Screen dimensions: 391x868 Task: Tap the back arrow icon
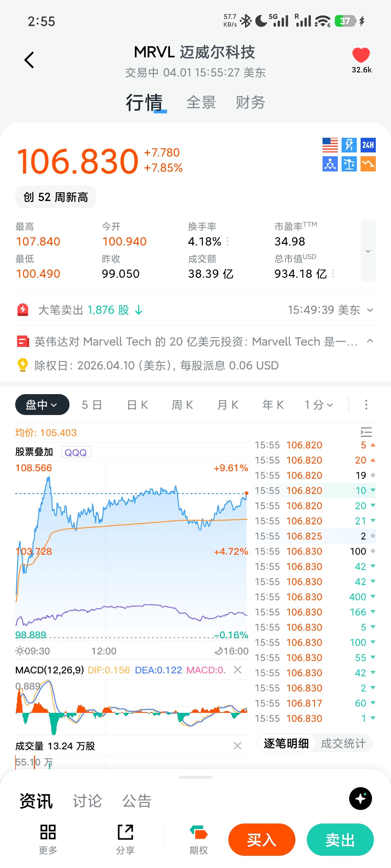[29, 60]
